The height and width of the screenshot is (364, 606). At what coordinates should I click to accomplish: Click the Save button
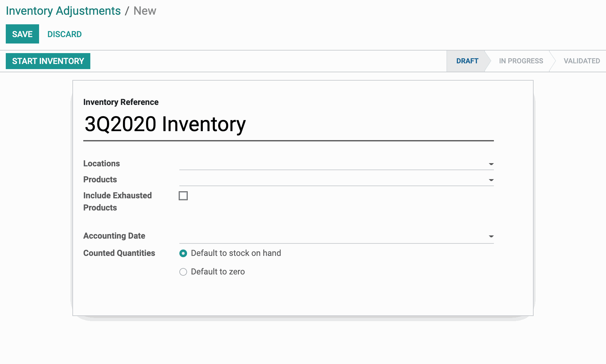(22, 34)
